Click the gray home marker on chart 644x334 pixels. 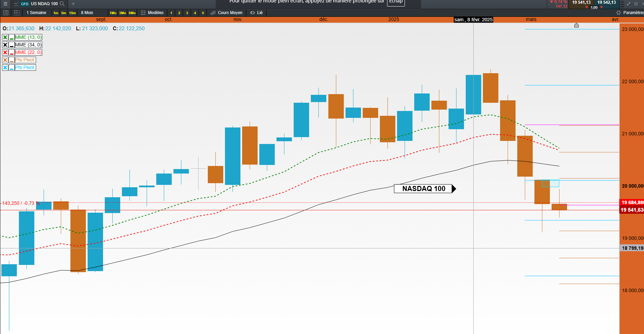click(x=576, y=25)
